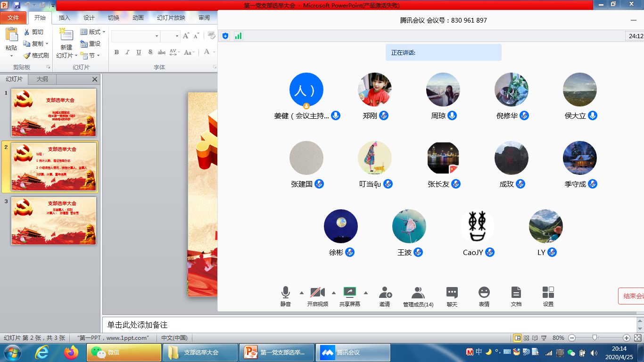Image resolution: width=644 pixels, height=362 pixels.
Task: Click the manage members (14) icon
Action: 418,293
